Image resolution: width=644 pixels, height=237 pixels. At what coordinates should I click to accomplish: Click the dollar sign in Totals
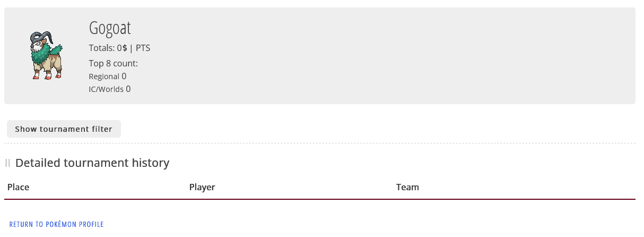click(125, 48)
